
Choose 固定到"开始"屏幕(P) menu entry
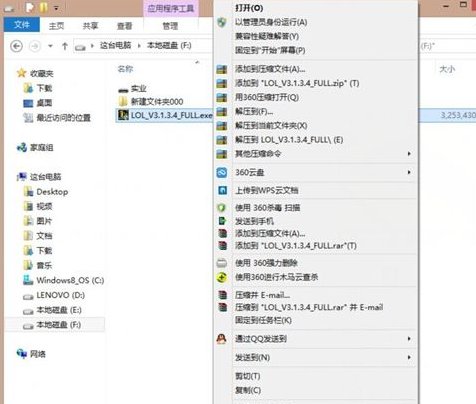click(x=315, y=50)
